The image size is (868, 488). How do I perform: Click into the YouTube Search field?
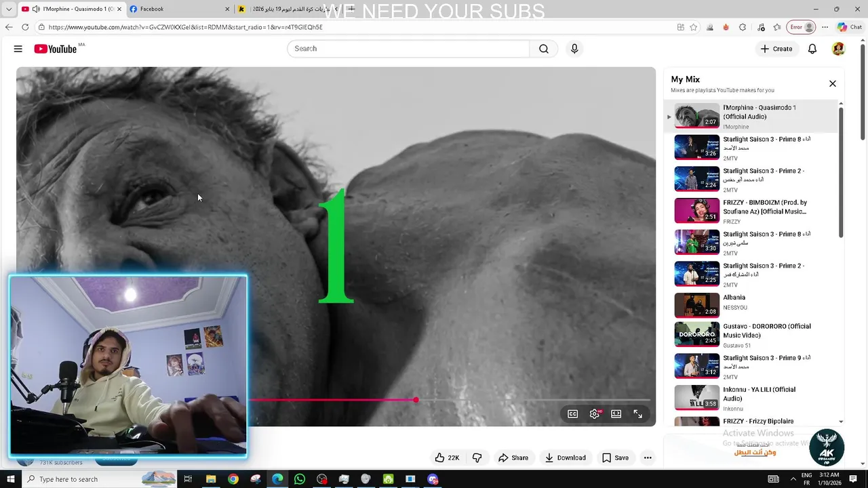408,49
